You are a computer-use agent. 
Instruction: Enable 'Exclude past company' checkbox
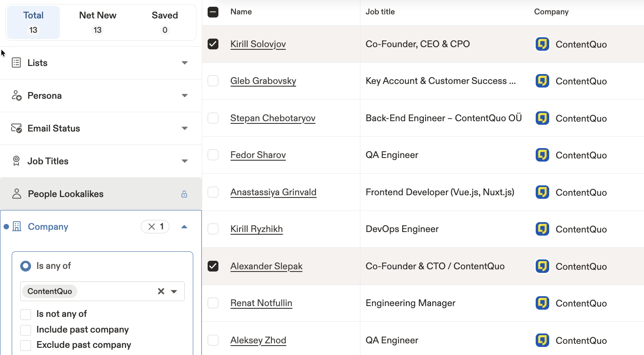(x=26, y=345)
